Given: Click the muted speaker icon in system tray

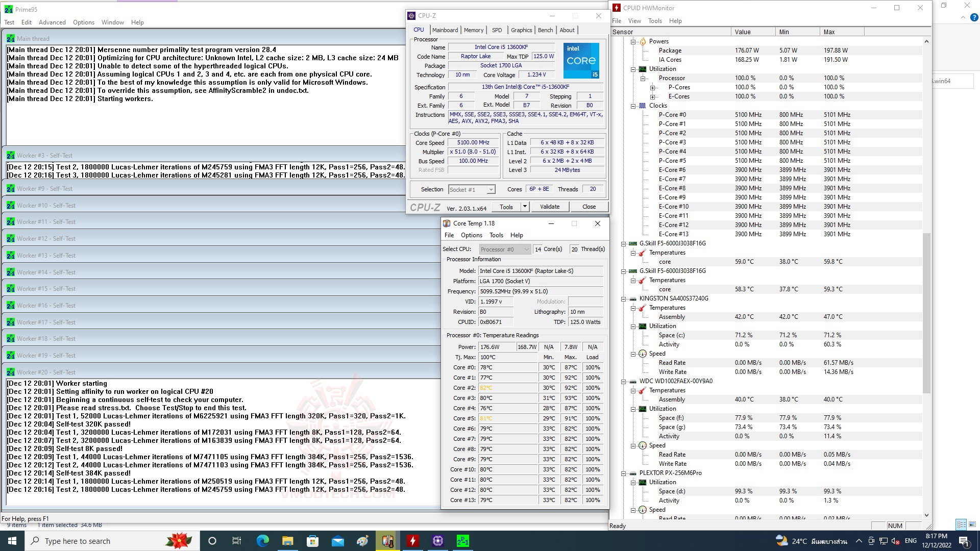Looking at the screenshot, I should click(895, 542).
